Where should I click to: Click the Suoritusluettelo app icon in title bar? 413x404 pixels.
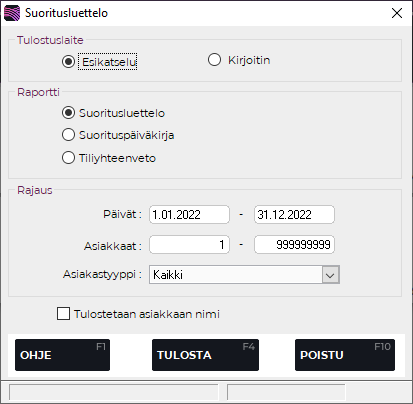[12, 13]
